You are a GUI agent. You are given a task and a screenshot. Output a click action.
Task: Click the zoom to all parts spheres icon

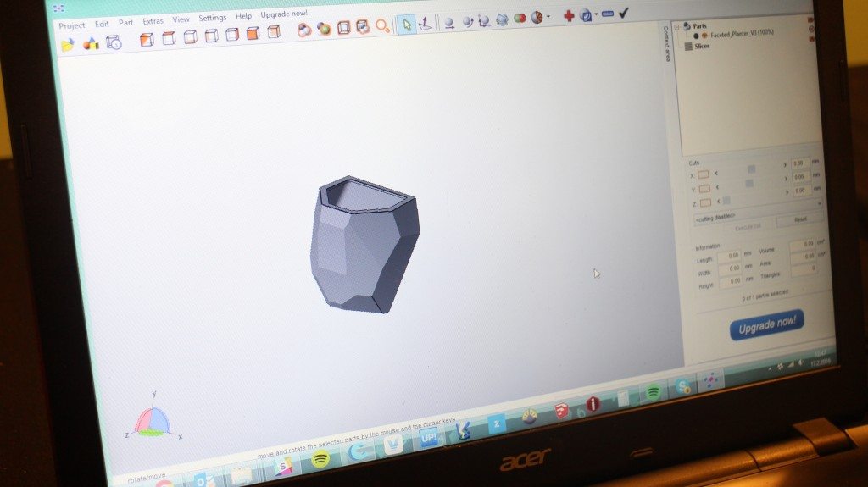(x=304, y=30)
